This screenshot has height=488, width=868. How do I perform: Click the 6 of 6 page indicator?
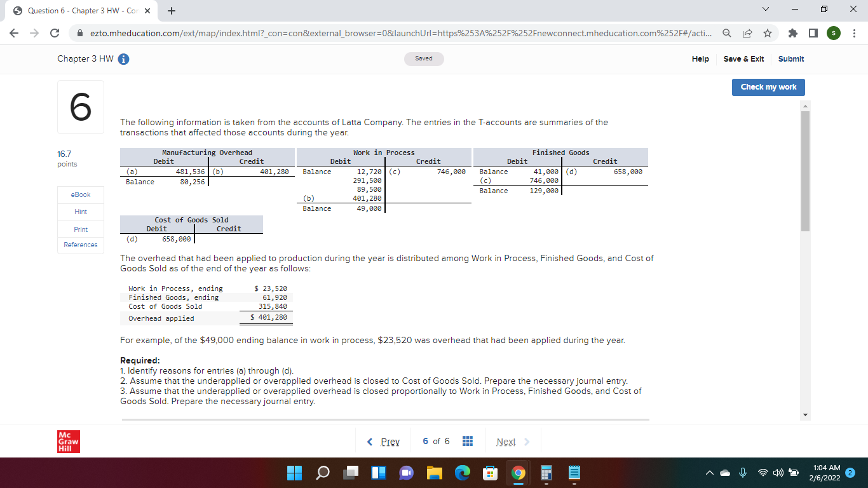pos(436,442)
